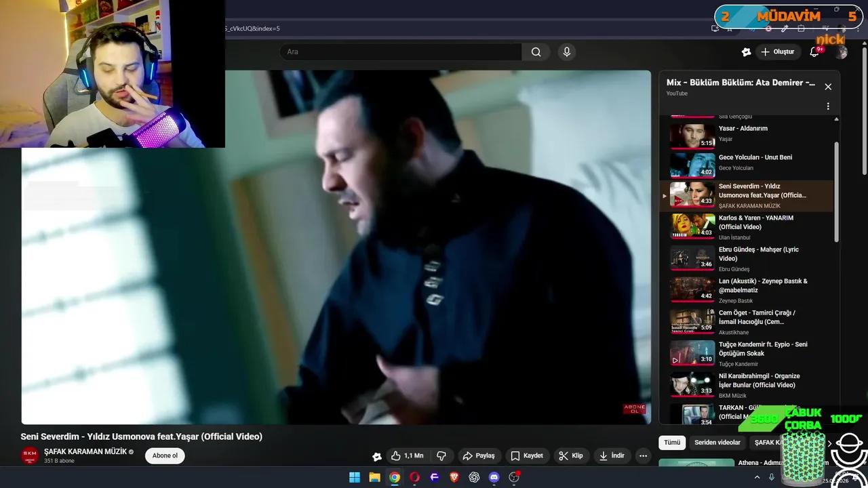Share the video via Paylaş
The width and height of the screenshot is (868, 488).
tap(478, 456)
